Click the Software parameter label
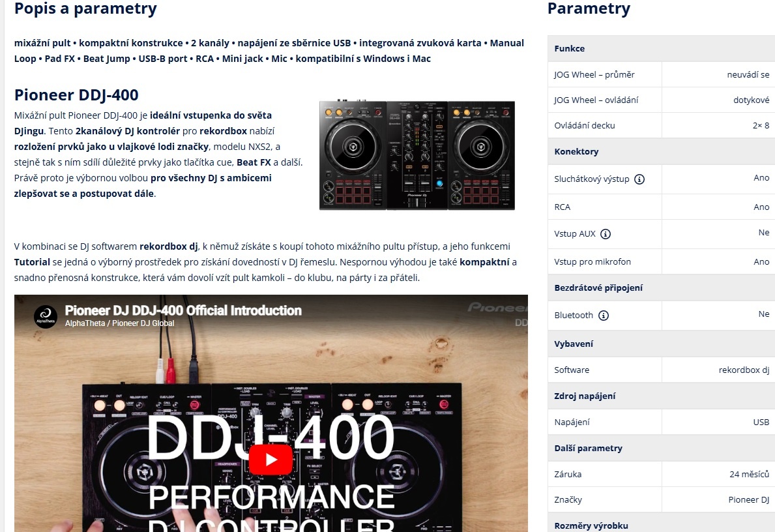The width and height of the screenshot is (775, 532). 572,370
